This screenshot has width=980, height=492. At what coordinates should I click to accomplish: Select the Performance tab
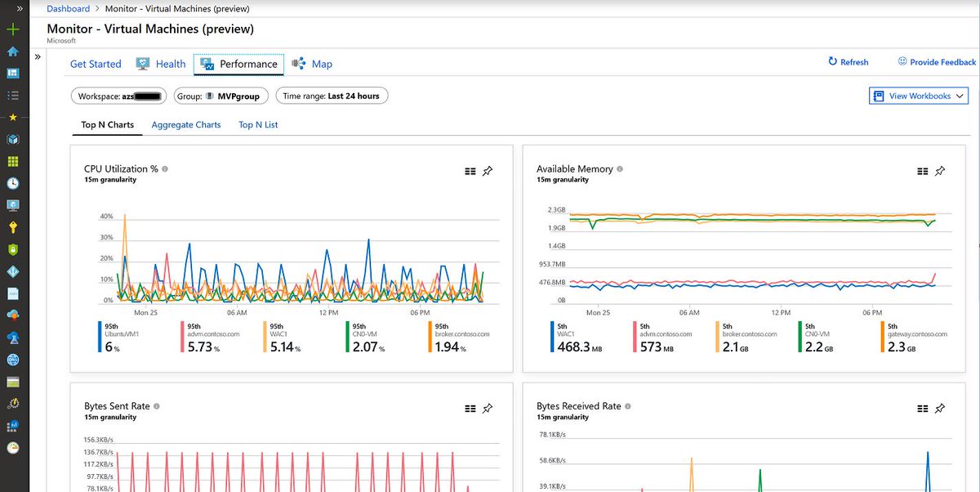238,64
